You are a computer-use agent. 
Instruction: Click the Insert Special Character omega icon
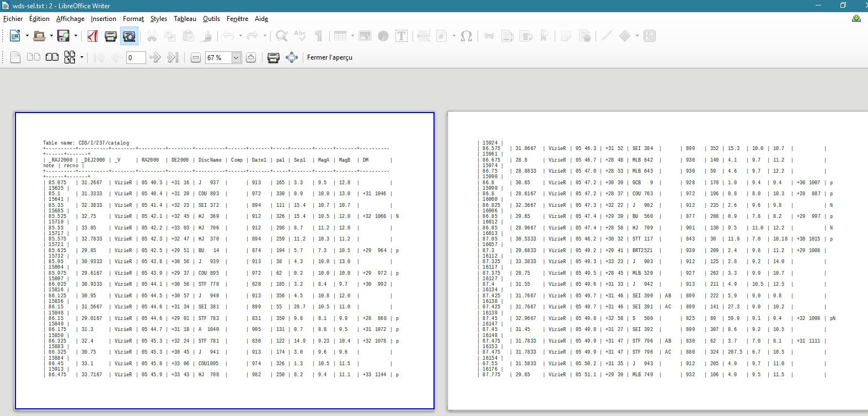[x=466, y=36]
